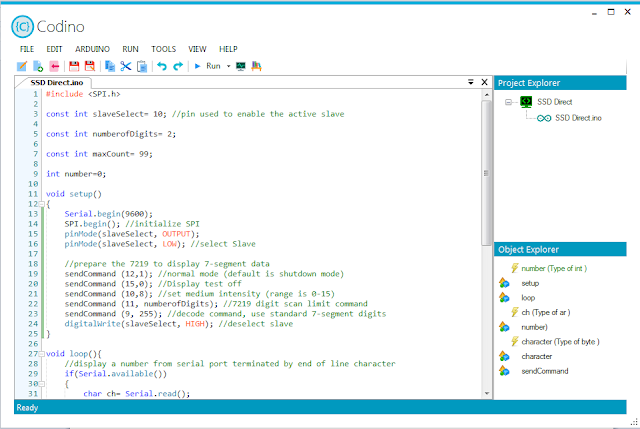Select number (Type of int) entry

click(x=554, y=268)
